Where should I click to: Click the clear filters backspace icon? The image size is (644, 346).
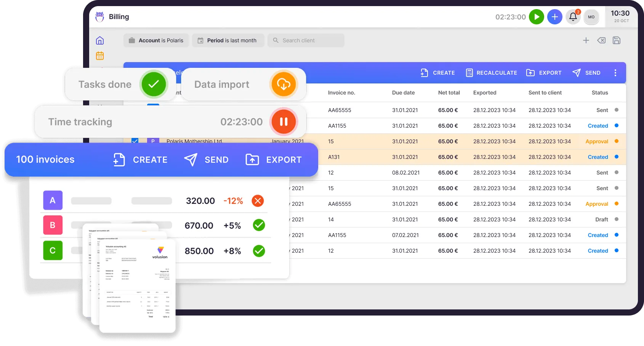(601, 40)
